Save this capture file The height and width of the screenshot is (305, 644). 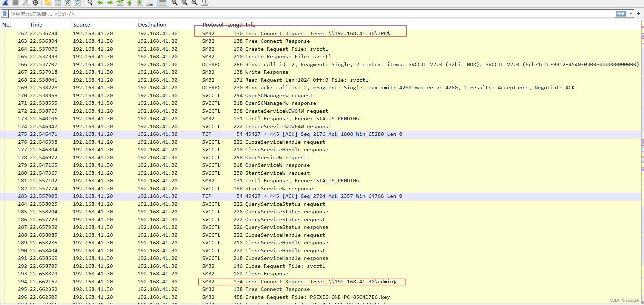58,3
